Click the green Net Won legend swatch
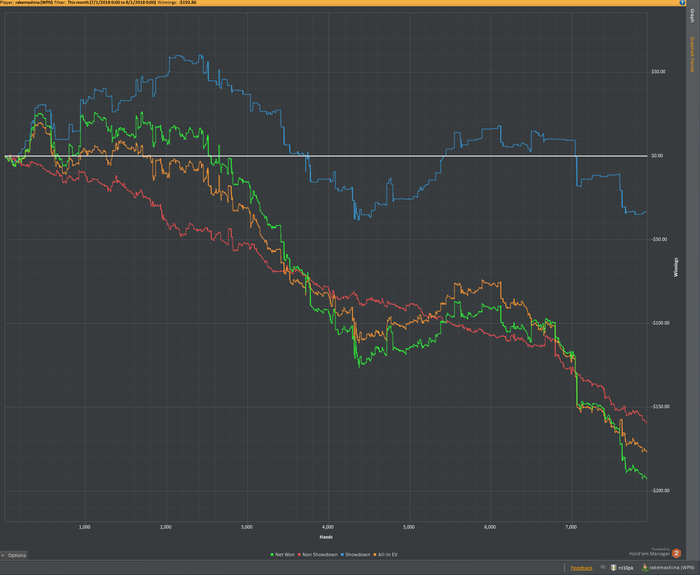700x575 pixels. click(x=272, y=554)
